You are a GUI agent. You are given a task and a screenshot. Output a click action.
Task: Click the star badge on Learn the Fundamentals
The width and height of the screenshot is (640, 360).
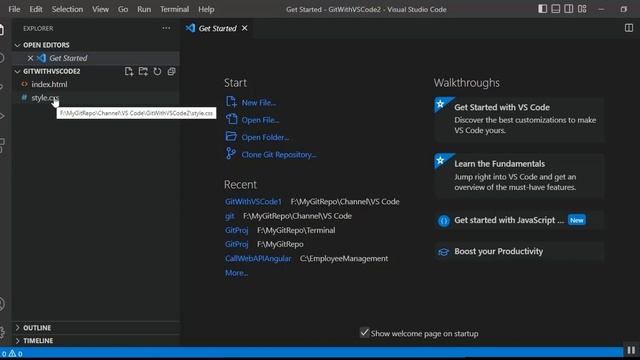[441, 160]
